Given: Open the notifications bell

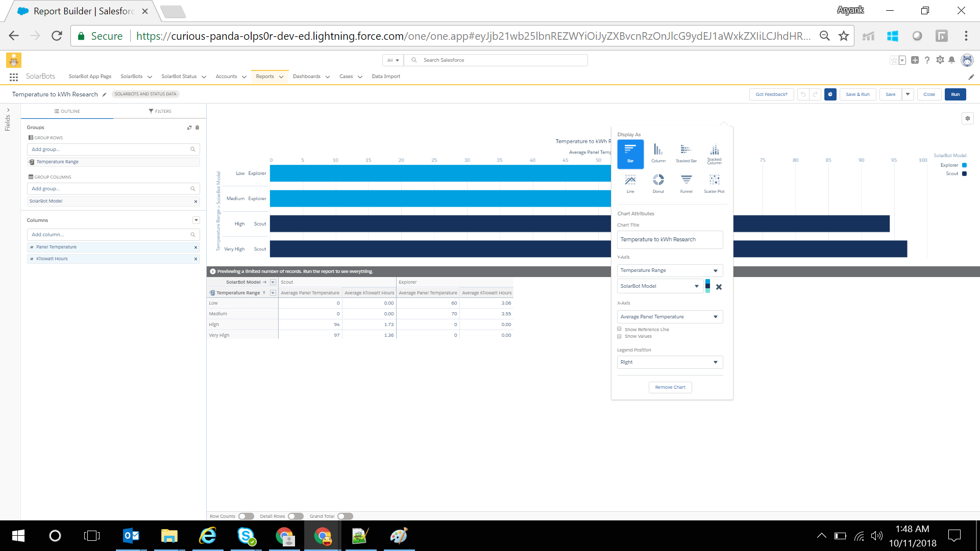Looking at the screenshot, I should (x=951, y=60).
